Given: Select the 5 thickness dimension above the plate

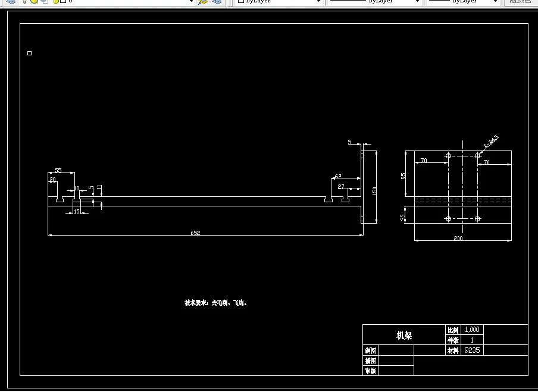Looking at the screenshot, I should (349, 142).
